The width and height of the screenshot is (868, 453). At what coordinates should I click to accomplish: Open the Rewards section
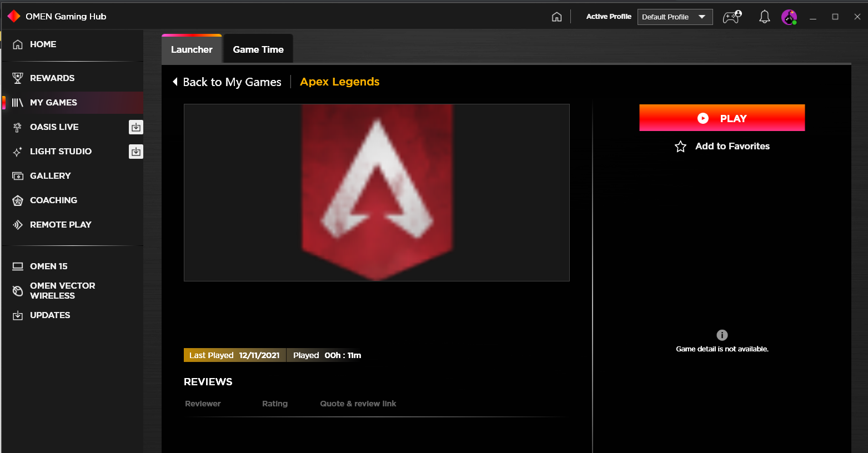point(52,78)
